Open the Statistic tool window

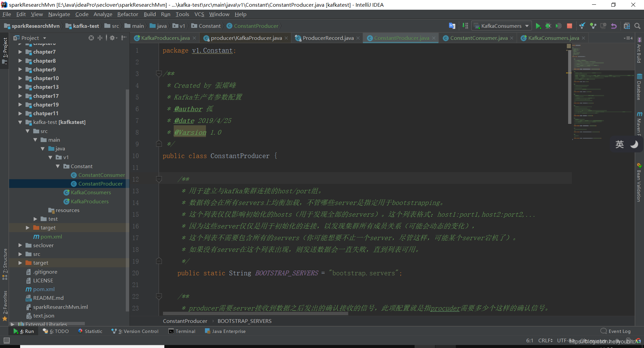pyautogui.click(x=90, y=331)
